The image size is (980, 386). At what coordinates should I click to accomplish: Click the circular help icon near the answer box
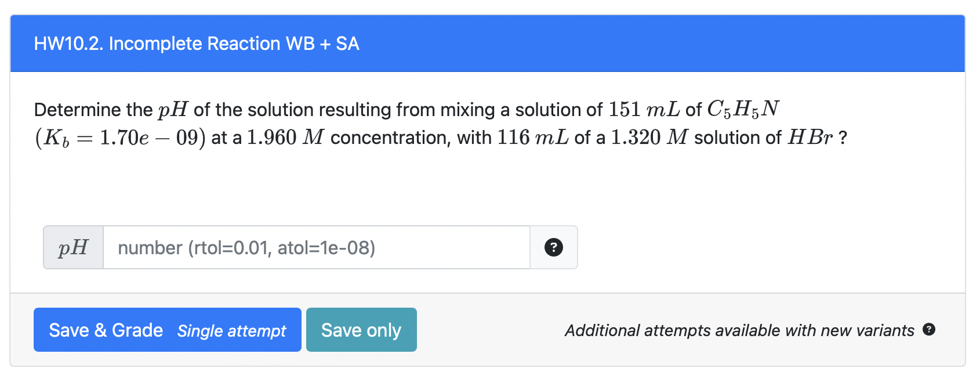(x=554, y=247)
